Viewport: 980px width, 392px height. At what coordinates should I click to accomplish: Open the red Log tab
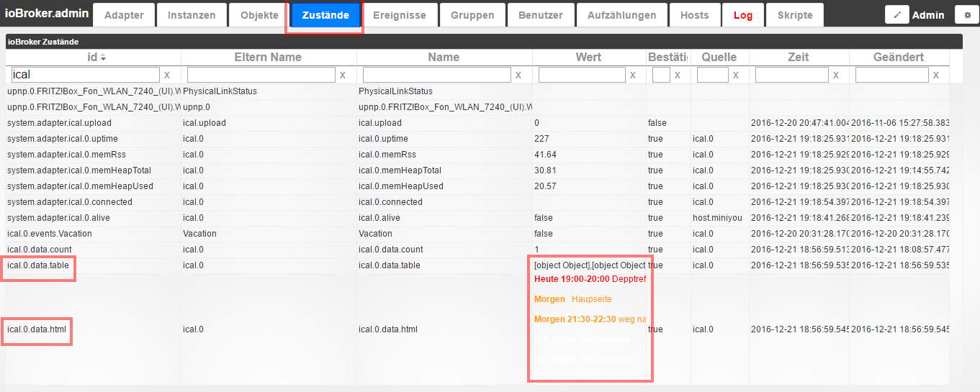click(x=743, y=15)
